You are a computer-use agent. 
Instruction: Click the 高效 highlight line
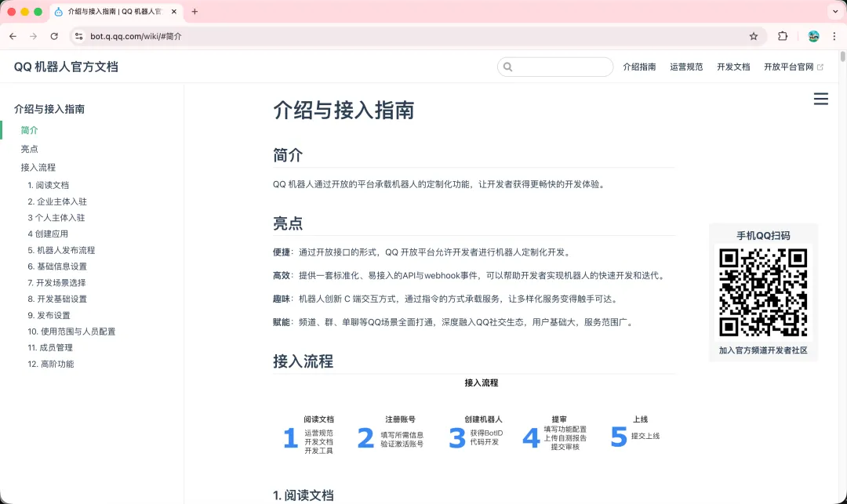tap(470, 275)
